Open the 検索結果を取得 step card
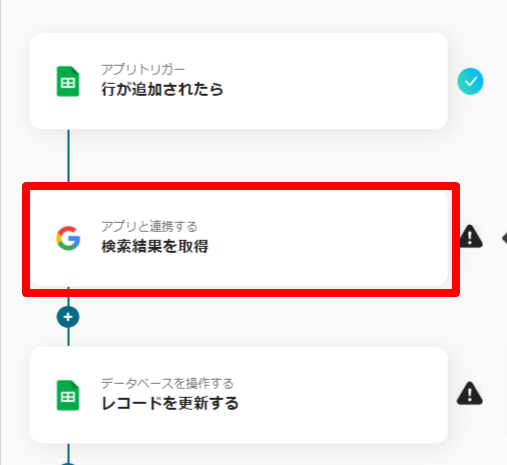507x465 pixels. click(x=238, y=238)
